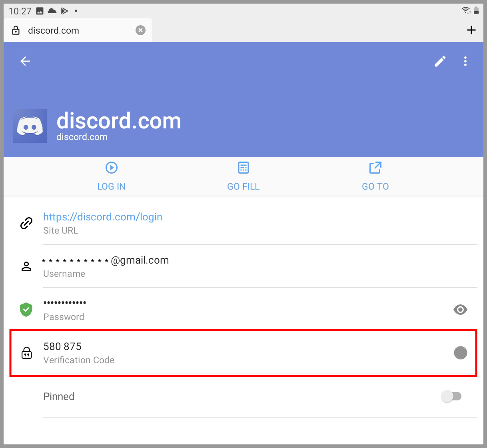The width and height of the screenshot is (487, 448).
Task: Select the LOG IN label
Action: point(112,186)
